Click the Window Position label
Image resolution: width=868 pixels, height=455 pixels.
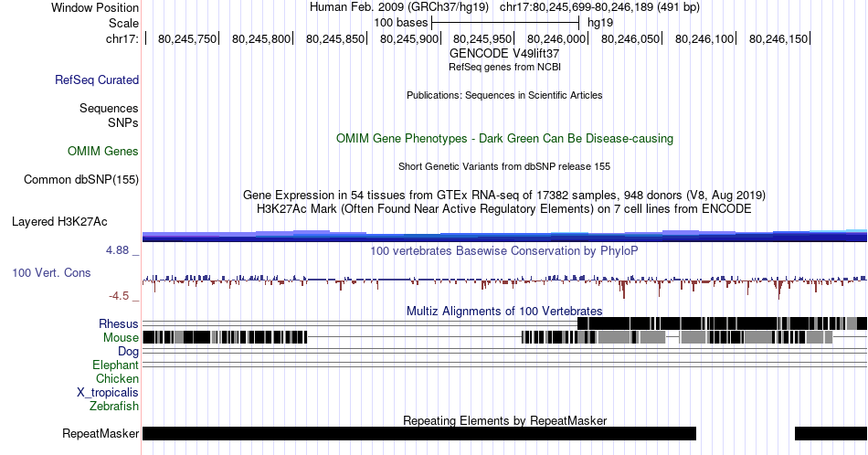tap(95, 7)
